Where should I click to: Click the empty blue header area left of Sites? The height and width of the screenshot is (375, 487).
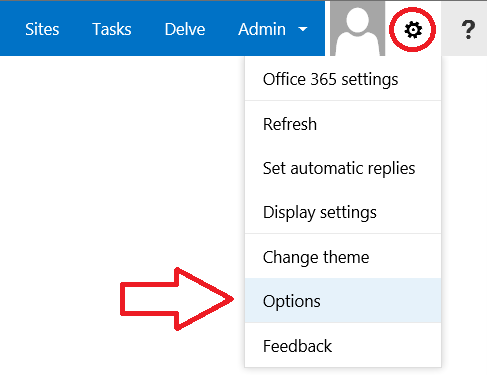[x=12, y=29]
